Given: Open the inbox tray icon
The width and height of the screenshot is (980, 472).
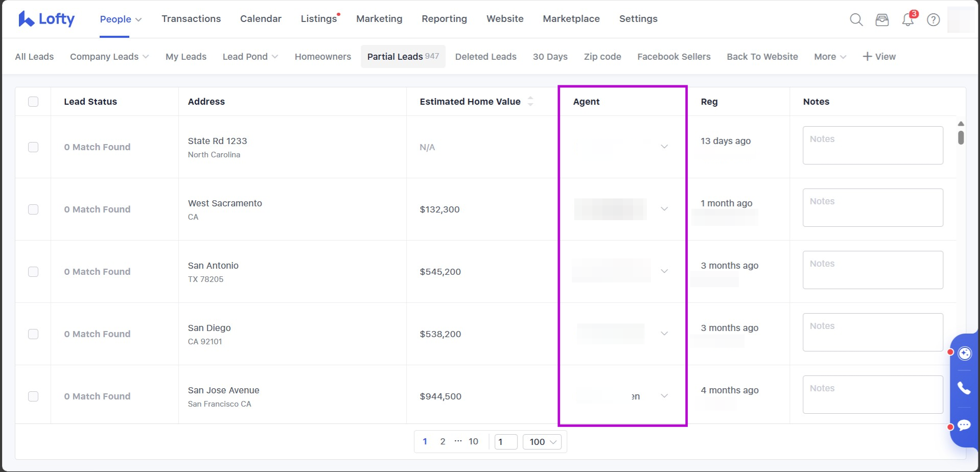Looking at the screenshot, I should pos(882,19).
